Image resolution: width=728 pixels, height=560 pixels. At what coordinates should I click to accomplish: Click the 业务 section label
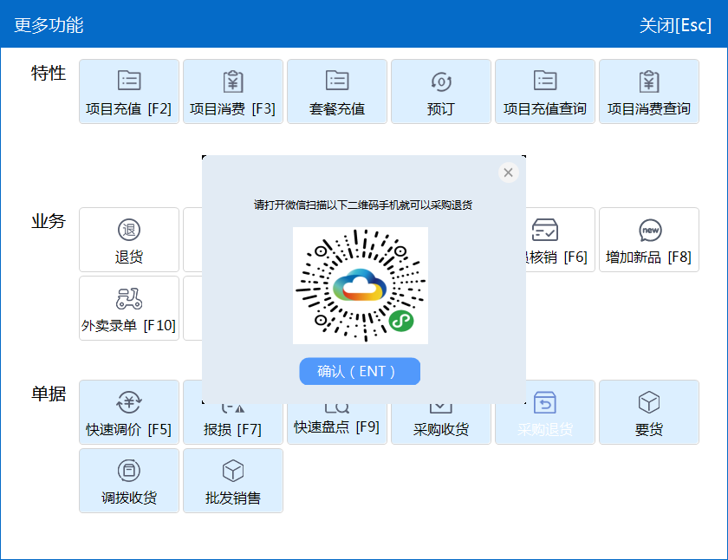(49, 221)
